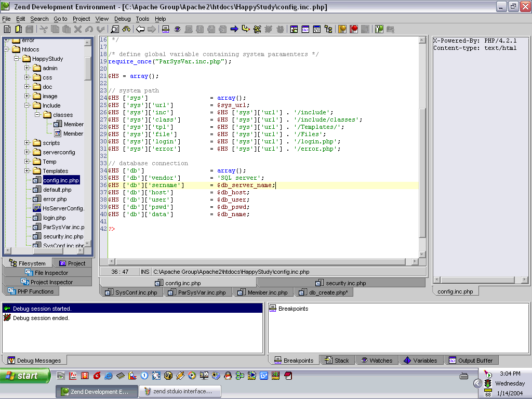This screenshot has width=532, height=399.
Task: Click the Copy icon in the toolbar
Action: 55,29
